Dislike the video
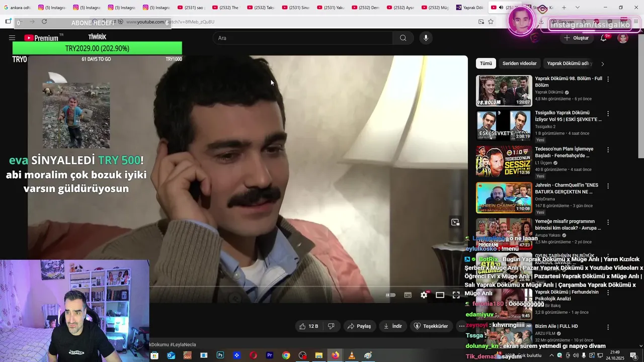This screenshot has height=362, width=644. click(x=332, y=326)
